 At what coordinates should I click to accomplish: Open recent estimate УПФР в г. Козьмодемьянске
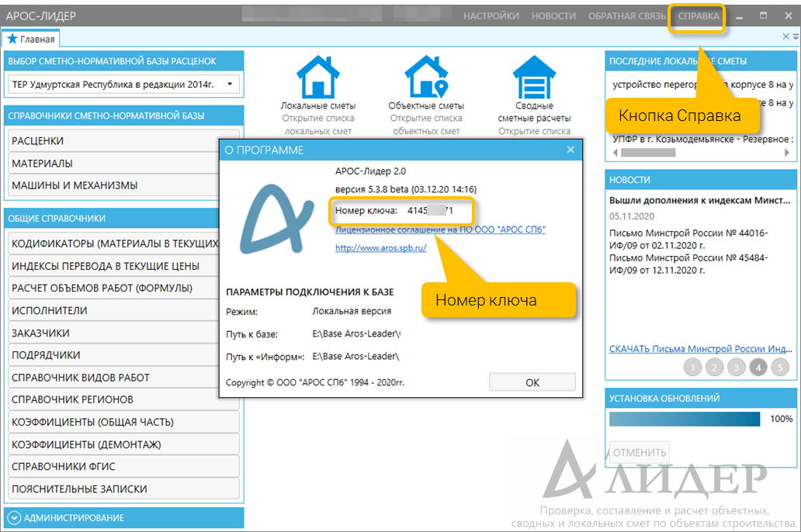(703, 139)
